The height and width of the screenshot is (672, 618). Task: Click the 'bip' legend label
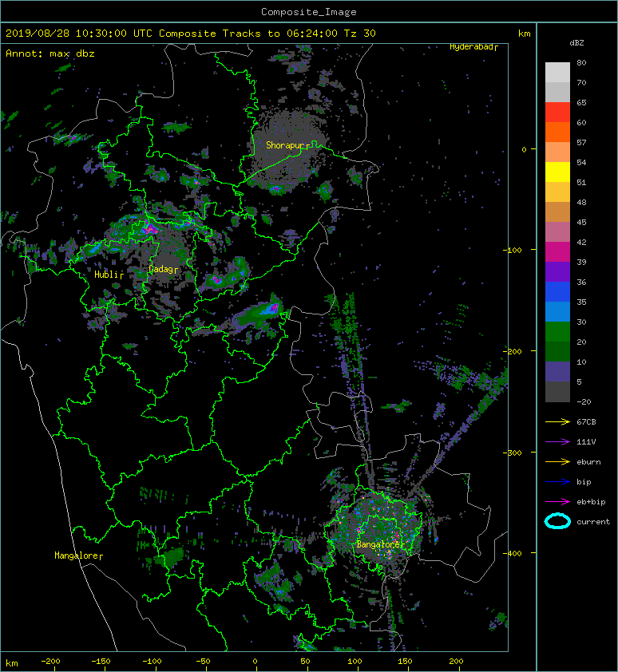pos(584,482)
